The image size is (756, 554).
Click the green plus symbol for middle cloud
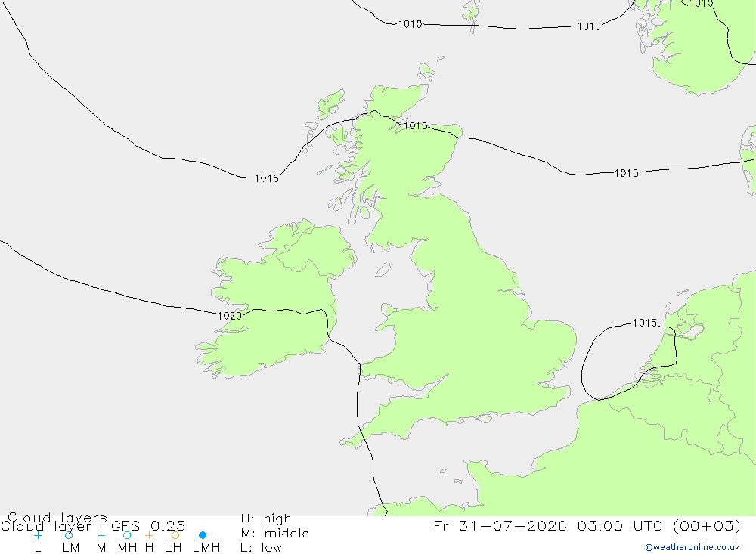click(101, 535)
